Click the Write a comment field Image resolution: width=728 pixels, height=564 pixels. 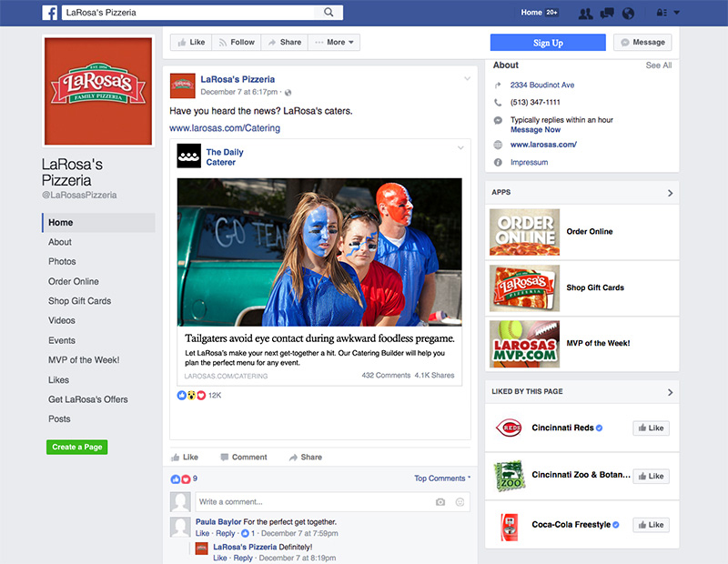pos(332,502)
